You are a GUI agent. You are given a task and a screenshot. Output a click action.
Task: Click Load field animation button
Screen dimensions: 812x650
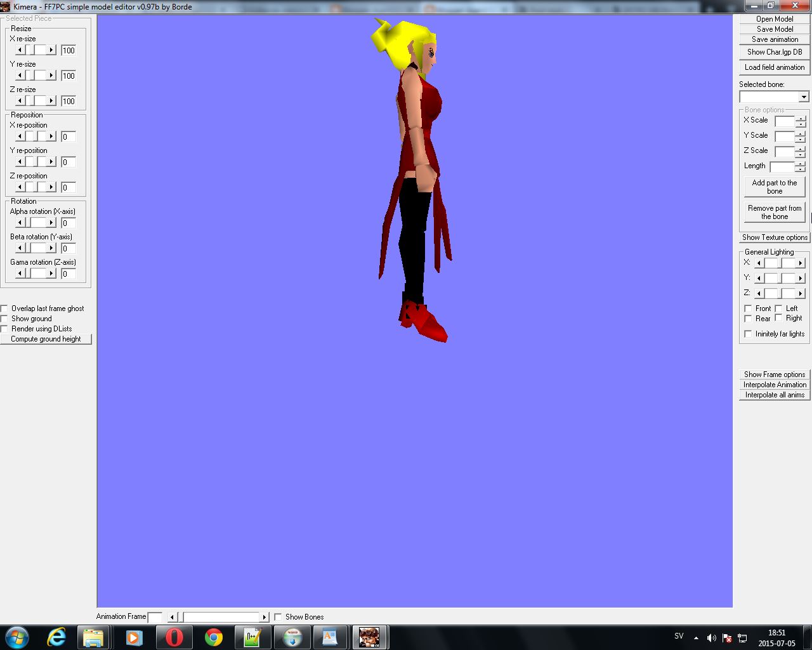[775, 67]
